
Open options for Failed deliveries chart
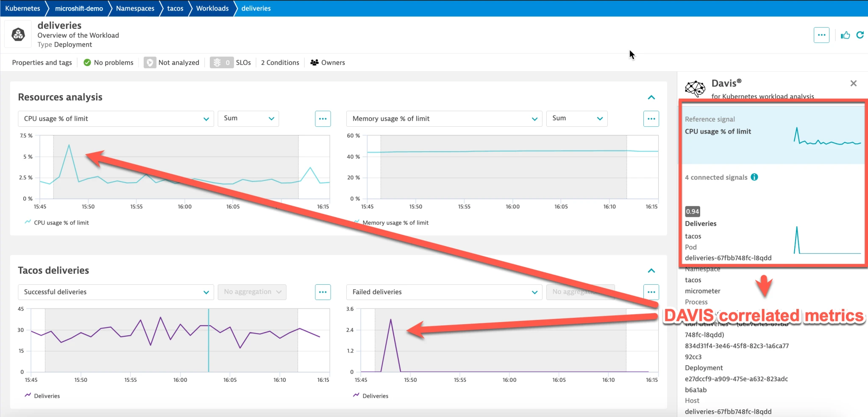pyautogui.click(x=651, y=292)
